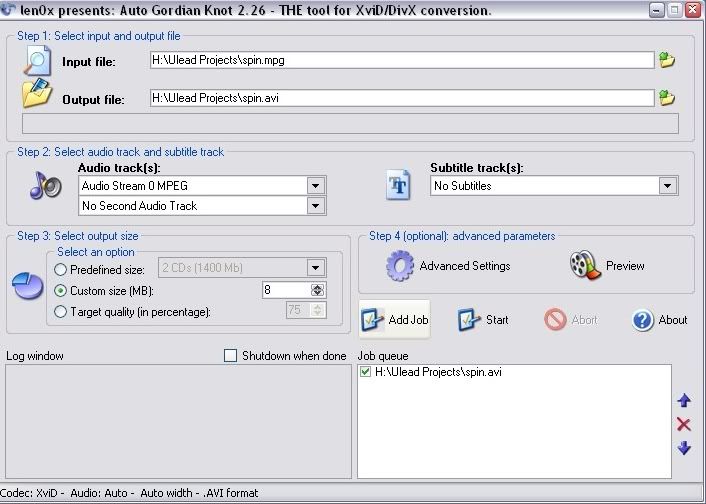Move job up with blue arrow
The image size is (706, 504).
[x=684, y=400]
